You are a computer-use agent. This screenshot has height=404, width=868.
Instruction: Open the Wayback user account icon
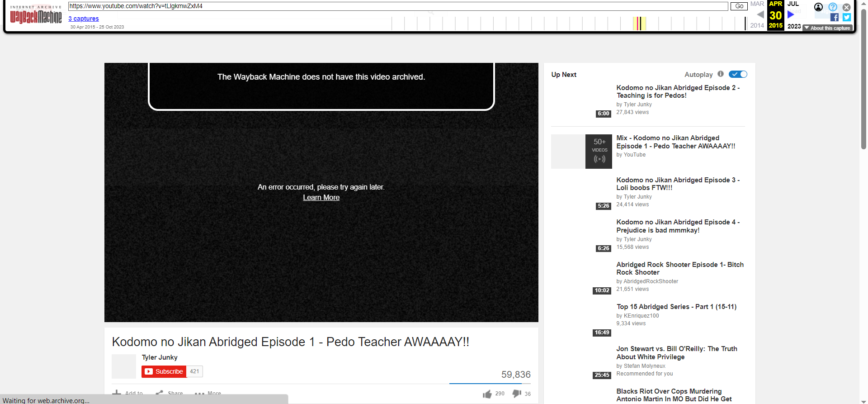(818, 7)
